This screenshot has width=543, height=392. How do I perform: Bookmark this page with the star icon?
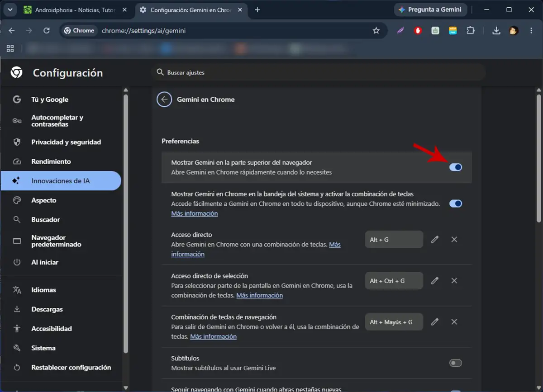(376, 31)
